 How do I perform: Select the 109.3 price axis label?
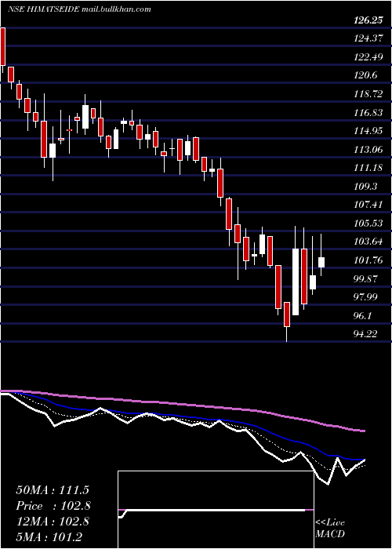(365, 187)
